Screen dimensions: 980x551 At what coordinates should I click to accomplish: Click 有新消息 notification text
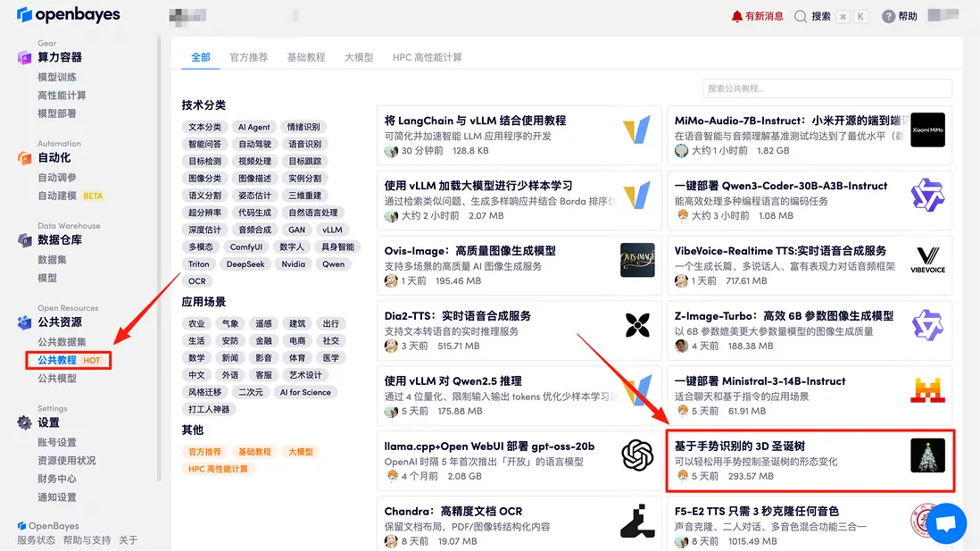[764, 16]
